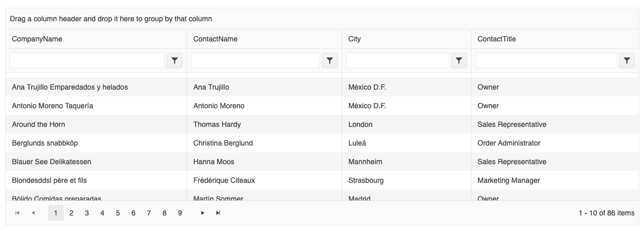Switch to page 2 in pager
The image size is (644, 231).
[x=71, y=213]
